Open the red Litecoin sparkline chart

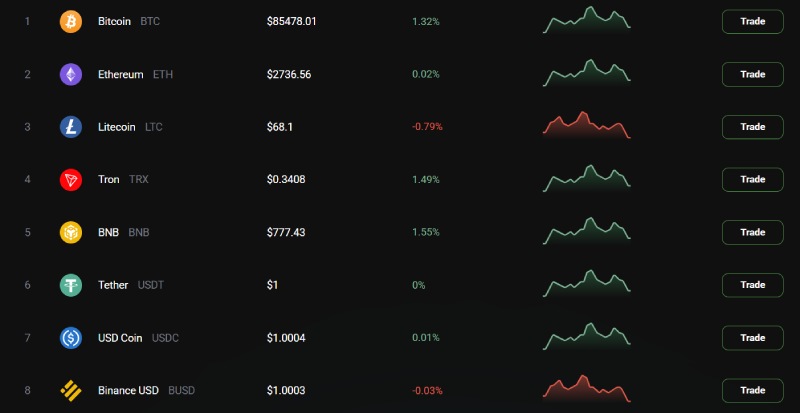[x=587, y=125]
